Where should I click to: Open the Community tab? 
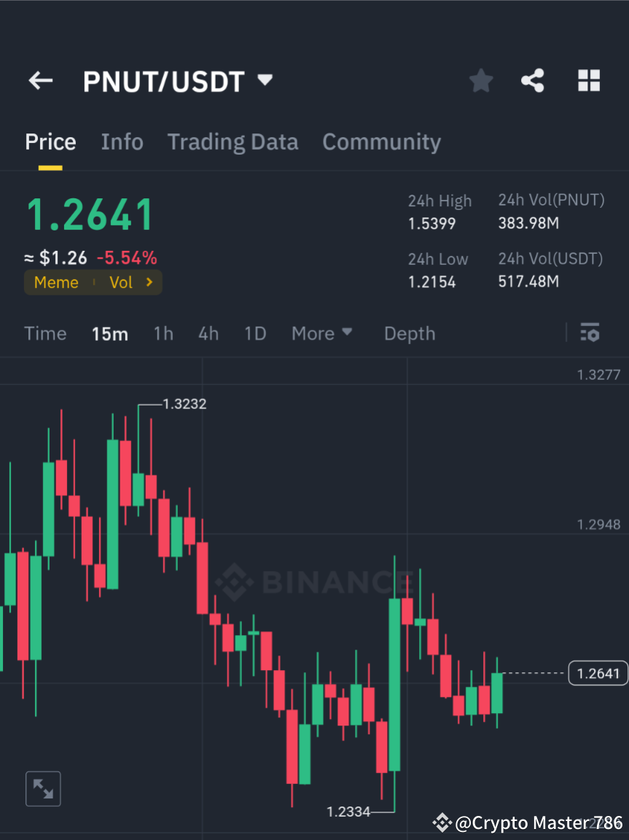[381, 141]
